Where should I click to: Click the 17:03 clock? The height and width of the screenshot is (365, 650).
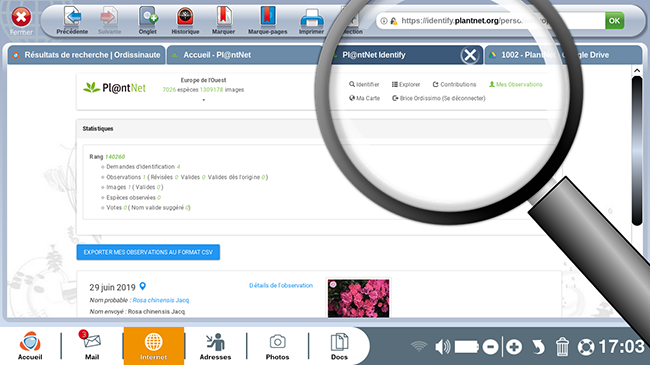pyautogui.click(x=621, y=347)
